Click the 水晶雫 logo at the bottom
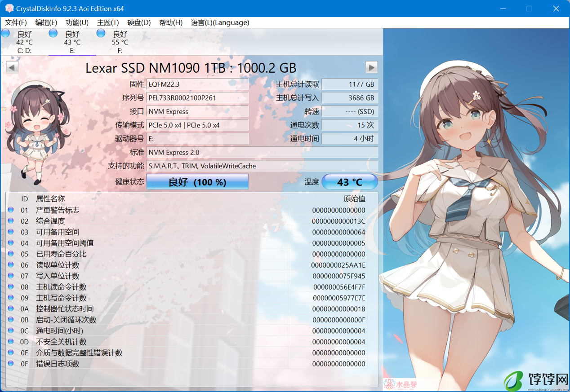Image resolution: width=570 pixels, height=392 pixels. click(401, 384)
